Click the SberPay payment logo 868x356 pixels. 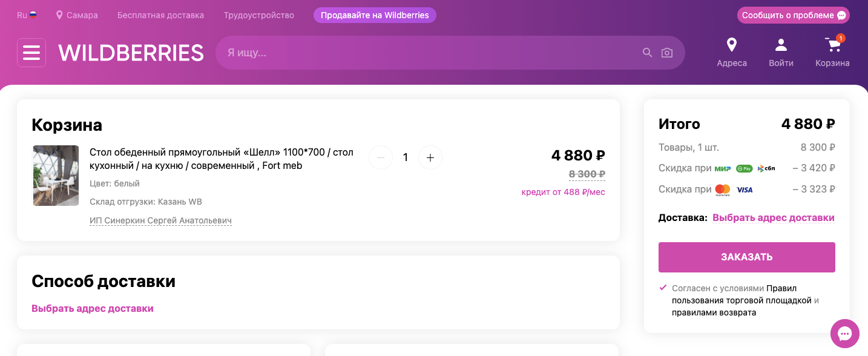tap(744, 168)
